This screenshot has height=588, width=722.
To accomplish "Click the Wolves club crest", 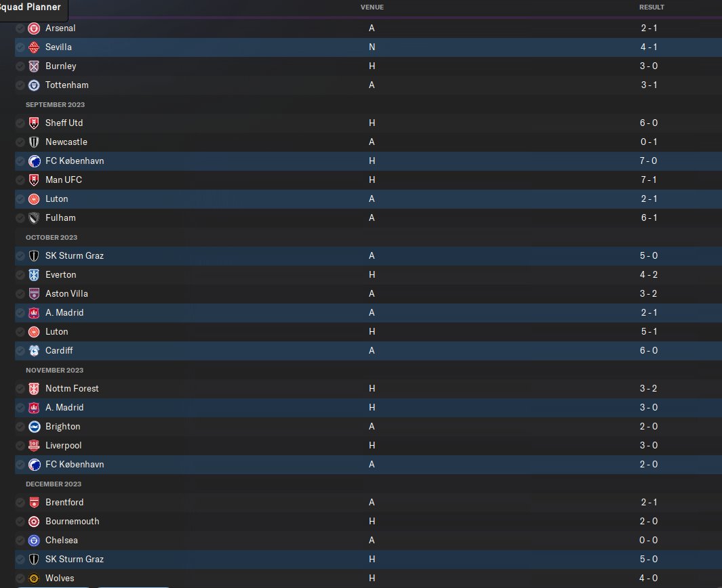I will (34, 579).
